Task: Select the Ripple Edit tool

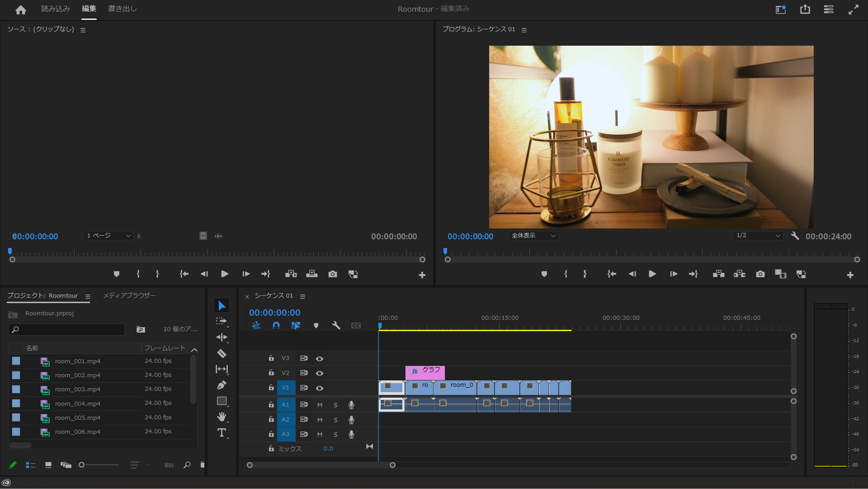Action: tap(222, 337)
